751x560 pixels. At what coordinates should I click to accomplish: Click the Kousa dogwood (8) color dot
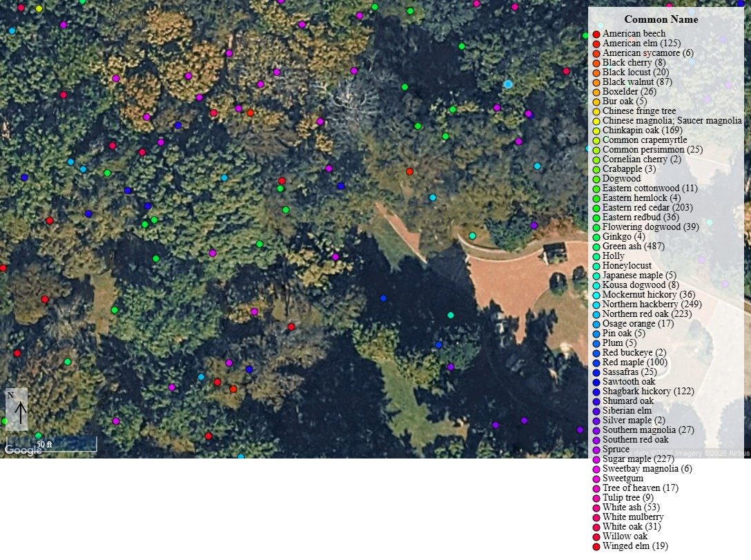point(596,285)
